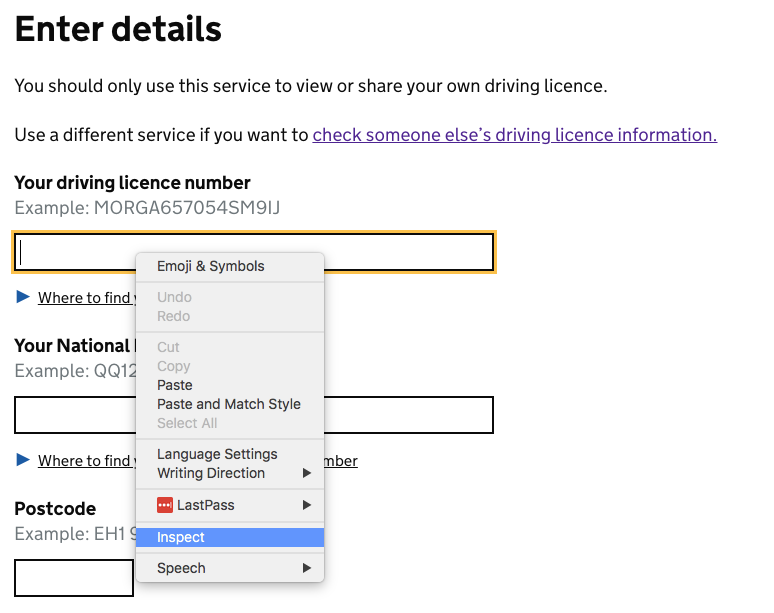Expand the Writing Direction submenu arrow

307,473
